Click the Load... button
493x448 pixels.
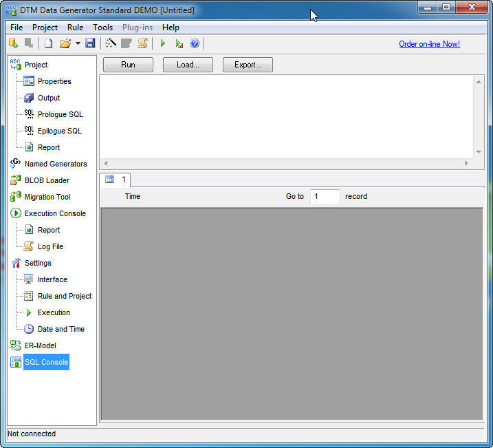[188, 65]
